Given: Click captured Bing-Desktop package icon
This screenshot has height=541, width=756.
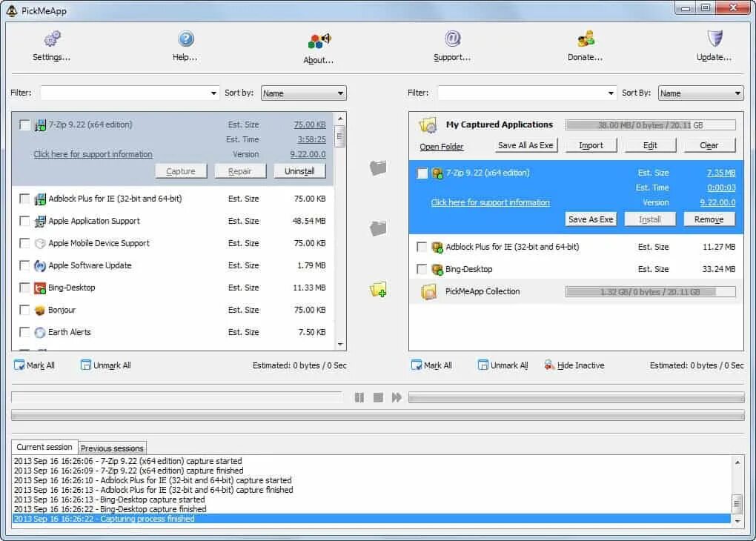Looking at the screenshot, I should tap(437, 270).
